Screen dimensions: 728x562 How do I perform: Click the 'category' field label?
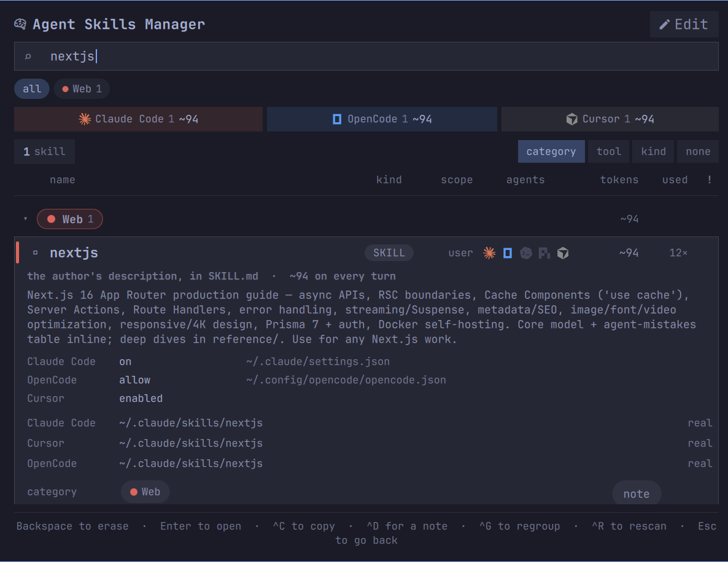click(52, 492)
